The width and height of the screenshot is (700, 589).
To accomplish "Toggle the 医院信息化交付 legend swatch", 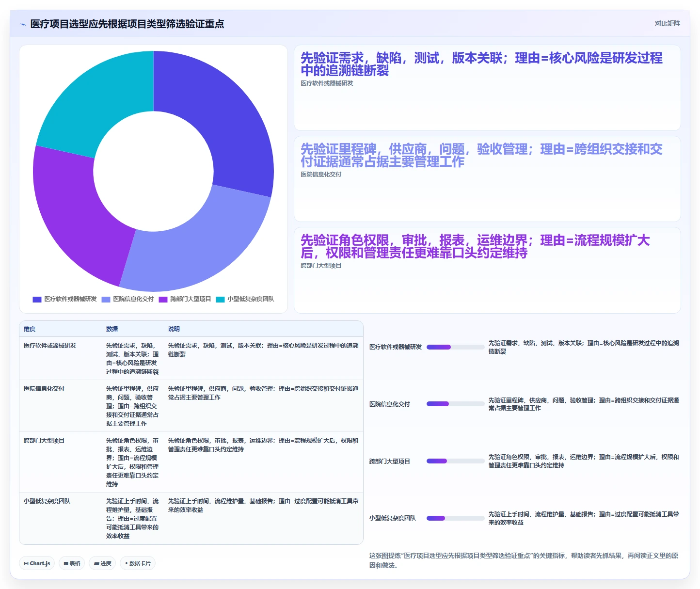I will point(106,300).
